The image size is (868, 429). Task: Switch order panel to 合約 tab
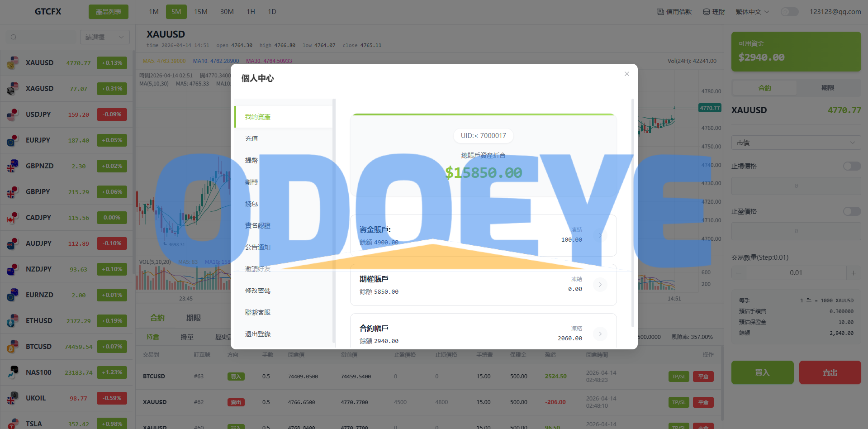[764, 88]
